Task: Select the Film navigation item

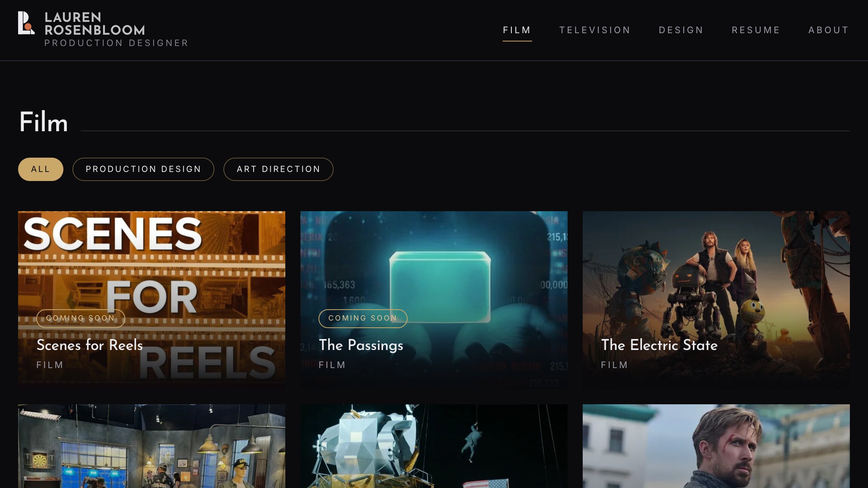Action: coord(517,30)
